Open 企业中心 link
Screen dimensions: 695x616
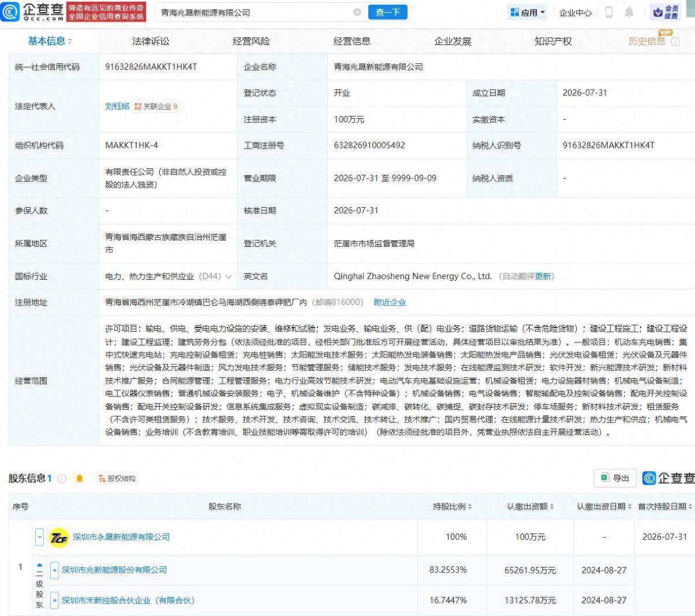(x=575, y=12)
